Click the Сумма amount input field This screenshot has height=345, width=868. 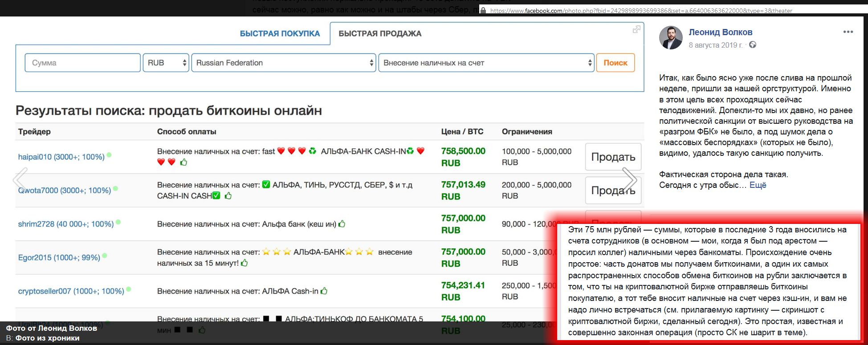click(83, 63)
